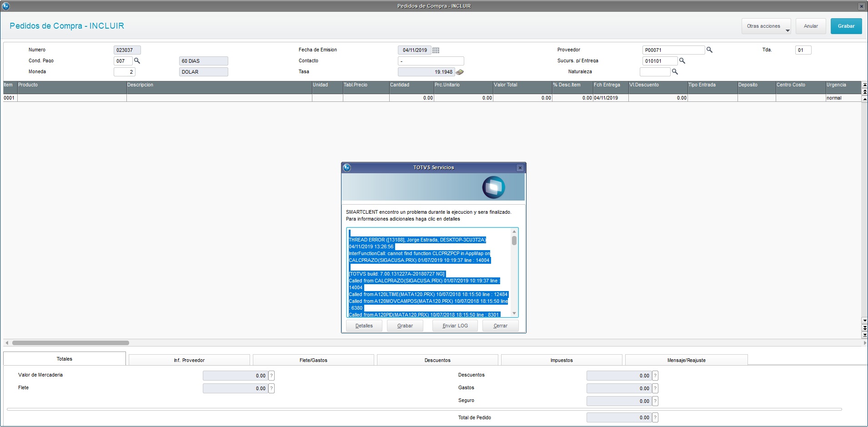The height and width of the screenshot is (427, 868).
Task: Click the DOLAR currency description field
Action: point(204,72)
